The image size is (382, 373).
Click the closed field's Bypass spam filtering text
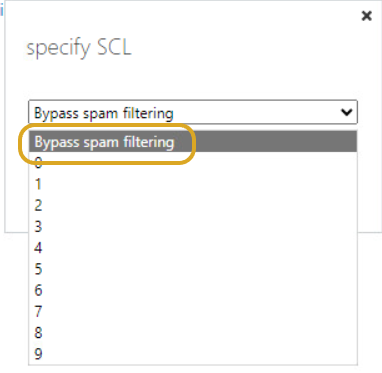(x=104, y=113)
